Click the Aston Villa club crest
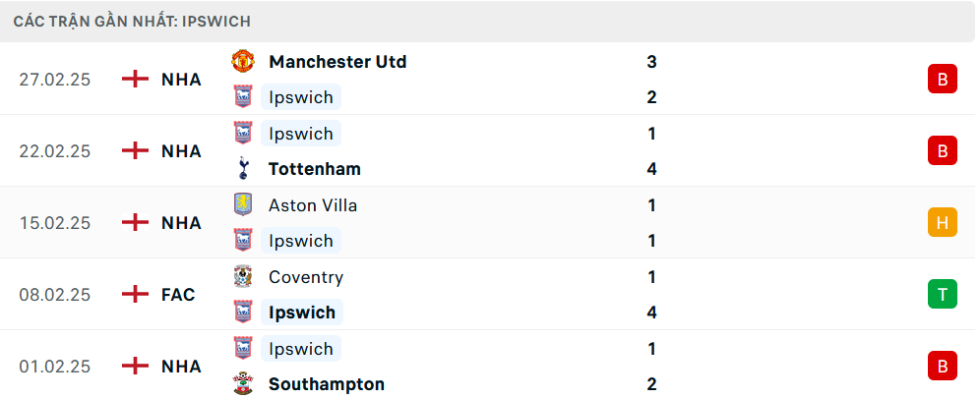Image resolution: width=980 pixels, height=399 pixels. [242, 205]
